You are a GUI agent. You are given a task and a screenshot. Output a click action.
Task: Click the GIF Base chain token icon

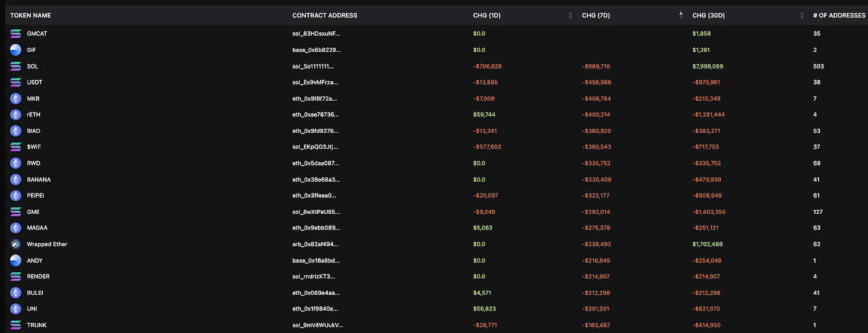click(x=15, y=50)
